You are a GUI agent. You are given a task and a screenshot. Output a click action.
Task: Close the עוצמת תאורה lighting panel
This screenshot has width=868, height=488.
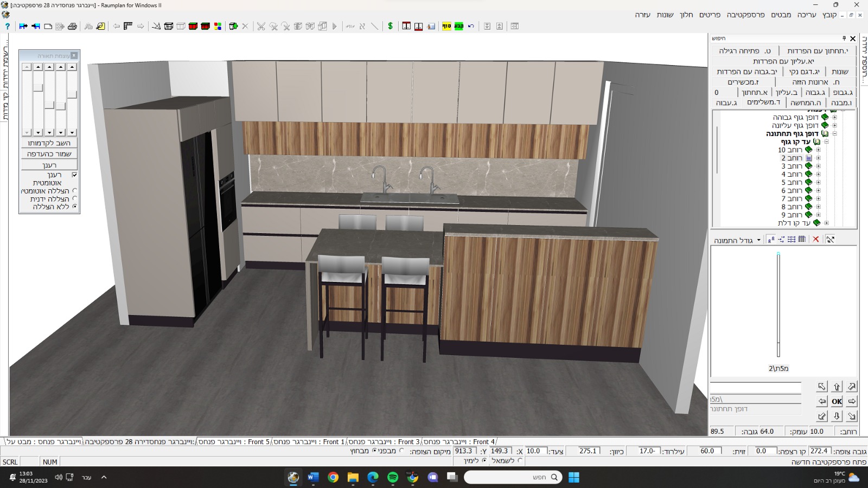click(74, 55)
